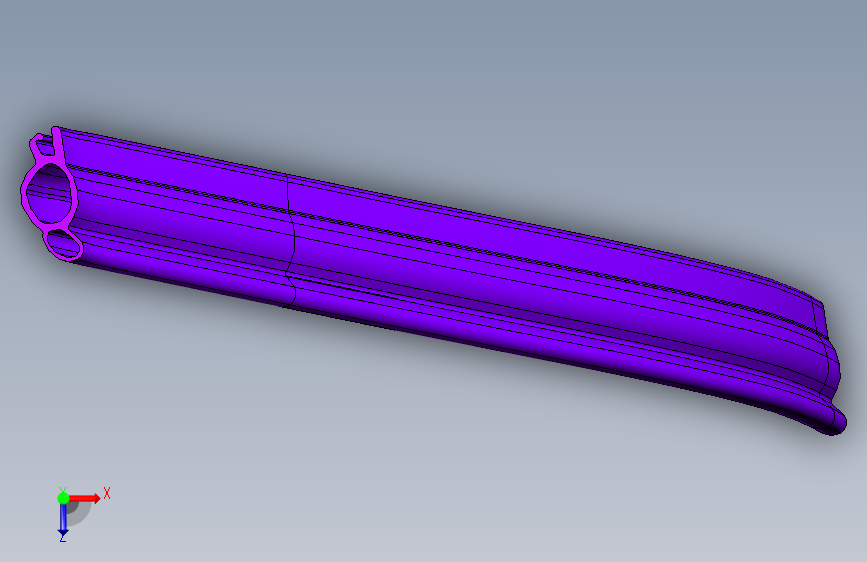
Task: Click the red X axis arrow on the triad
Action: pyautogui.click(x=85, y=498)
